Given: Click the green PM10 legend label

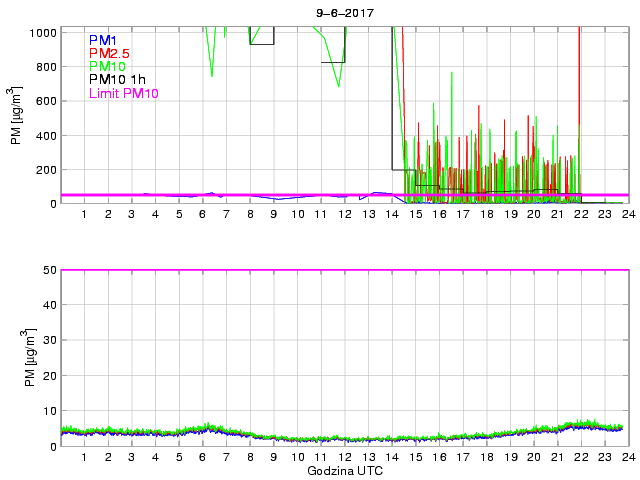Looking at the screenshot, I should (x=106, y=66).
